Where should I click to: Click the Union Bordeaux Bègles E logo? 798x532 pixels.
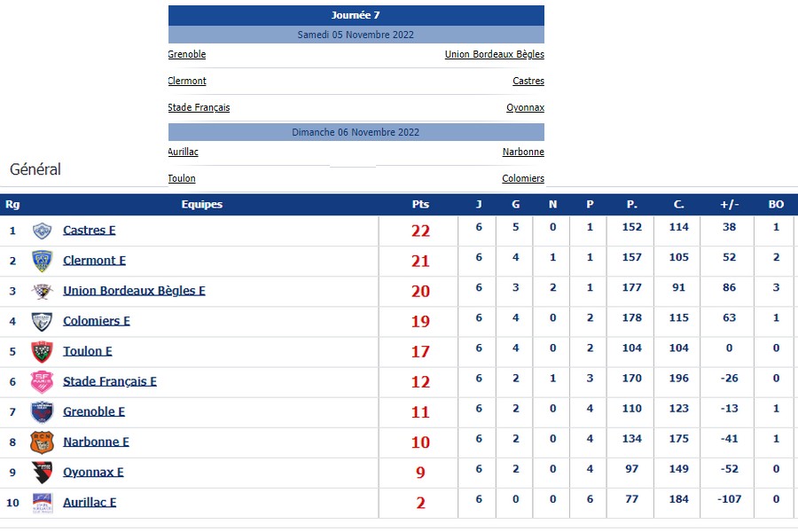coord(42,291)
